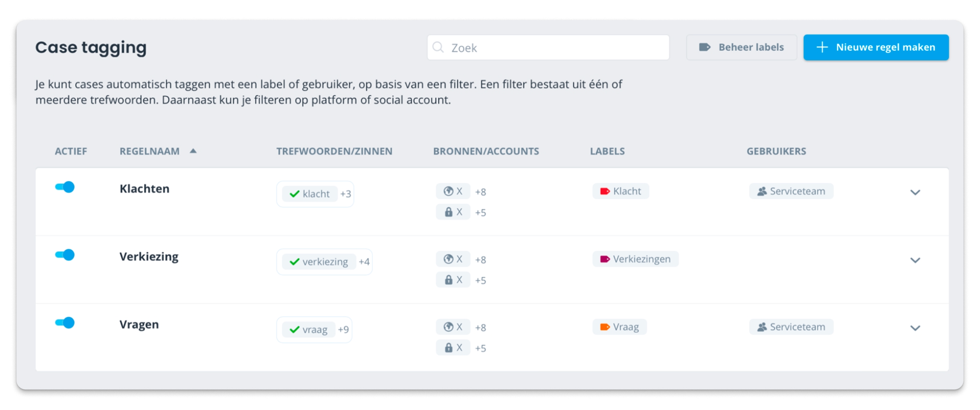Screen dimensions: 980x410
Task: Click the lock X account chip in Verkiezing row
Action: (x=453, y=280)
